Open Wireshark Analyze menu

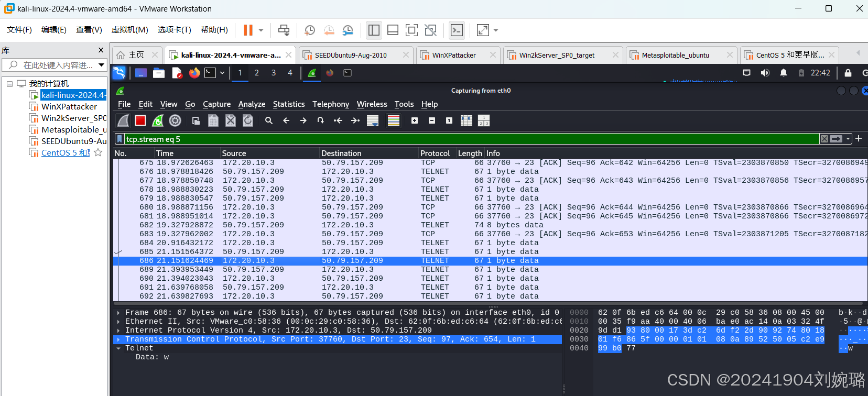[252, 104]
